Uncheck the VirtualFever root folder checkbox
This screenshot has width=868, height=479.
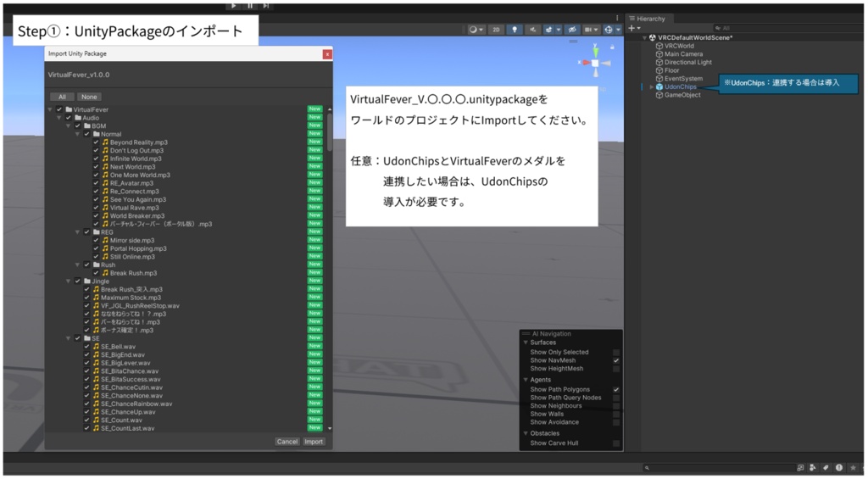coord(59,109)
